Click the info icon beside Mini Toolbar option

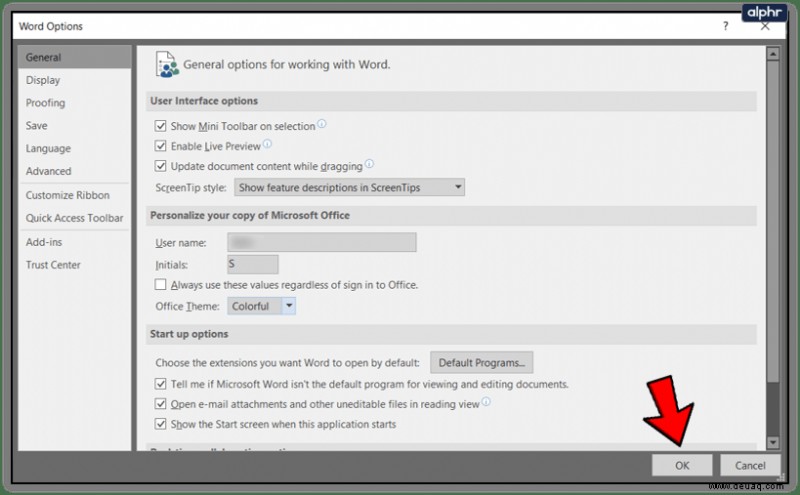321,123
